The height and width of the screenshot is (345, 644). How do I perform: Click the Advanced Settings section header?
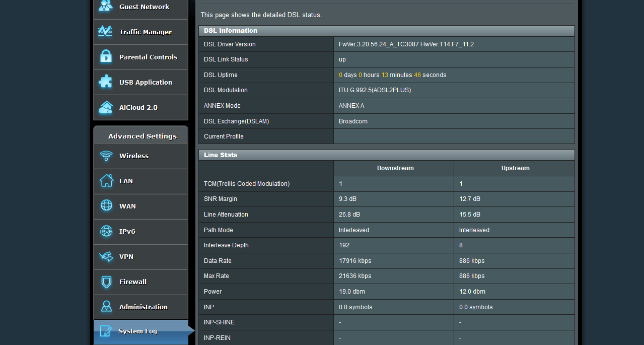(x=142, y=136)
